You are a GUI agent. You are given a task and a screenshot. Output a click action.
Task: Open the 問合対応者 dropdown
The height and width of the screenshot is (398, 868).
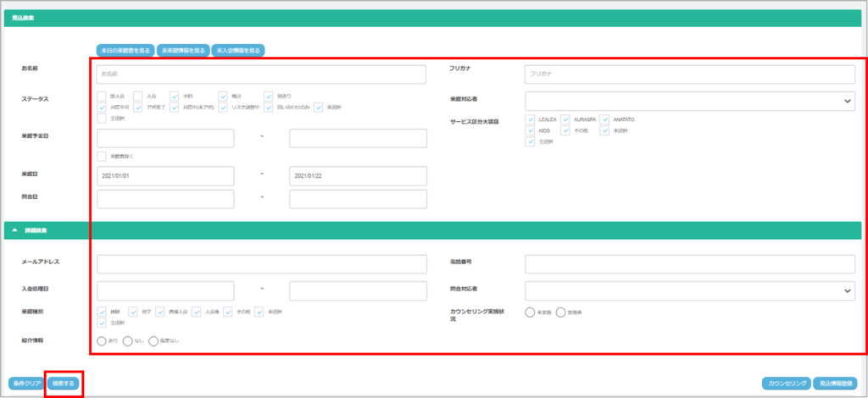click(x=689, y=290)
